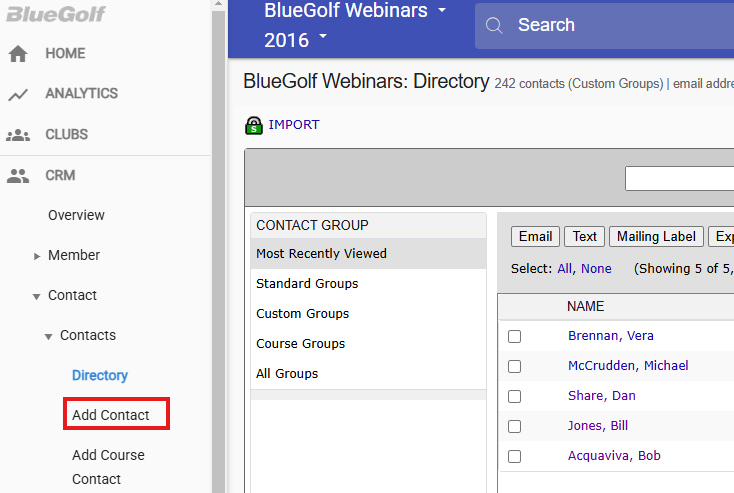Click the BlueGolf logo

pos(56,14)
